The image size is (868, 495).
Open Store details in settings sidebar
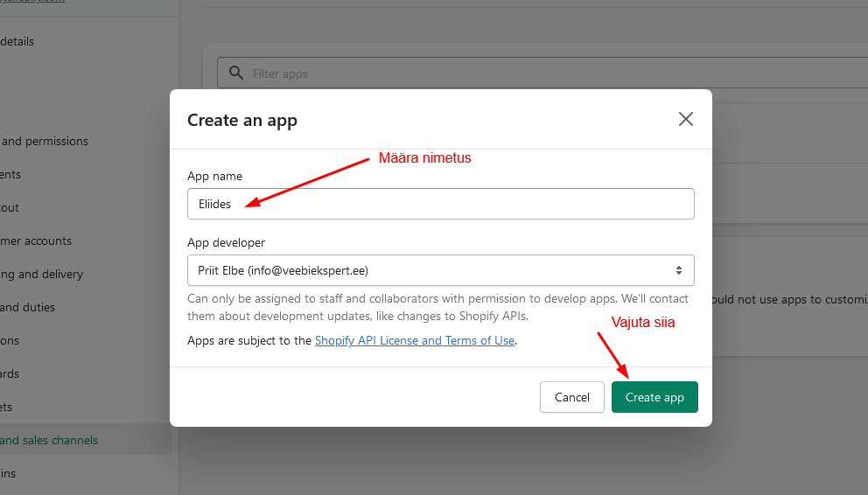click(x=17, y=41)
